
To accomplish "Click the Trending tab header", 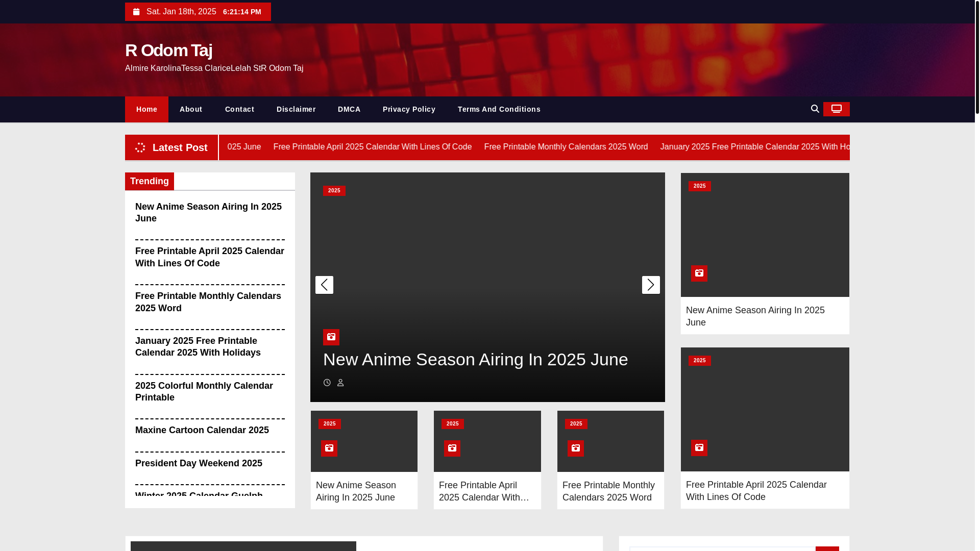I will click(x=149, y=181).
